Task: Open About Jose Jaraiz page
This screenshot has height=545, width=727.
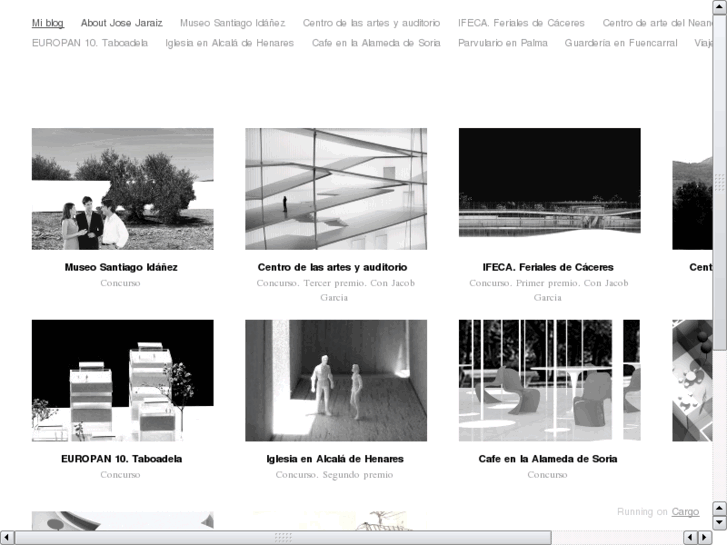Action: coord(121,23)
